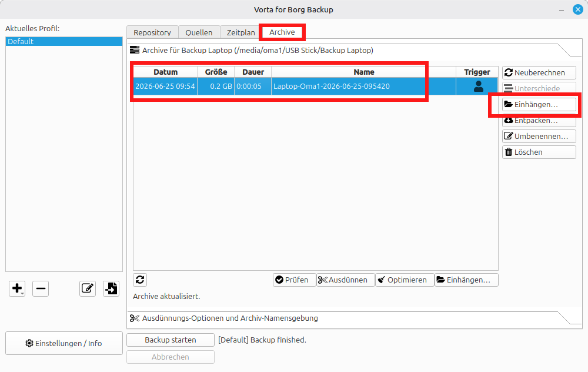Open Entpacken to extract archive
588x372 pixels.
point(539,121)
